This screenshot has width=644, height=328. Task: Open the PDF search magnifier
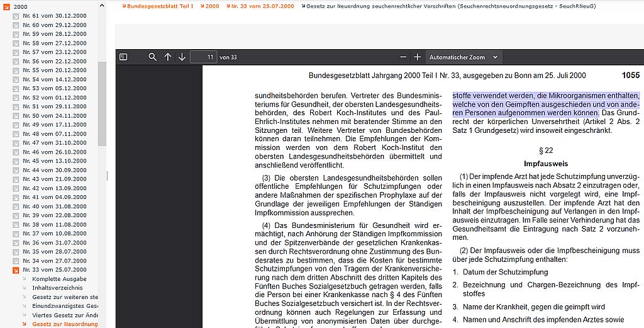(x=152, y=57)
